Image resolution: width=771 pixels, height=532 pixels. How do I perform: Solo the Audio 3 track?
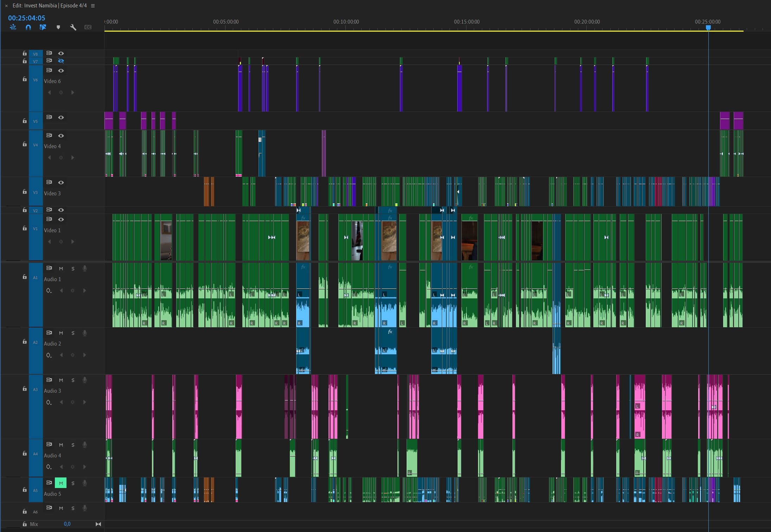point(73,380)
